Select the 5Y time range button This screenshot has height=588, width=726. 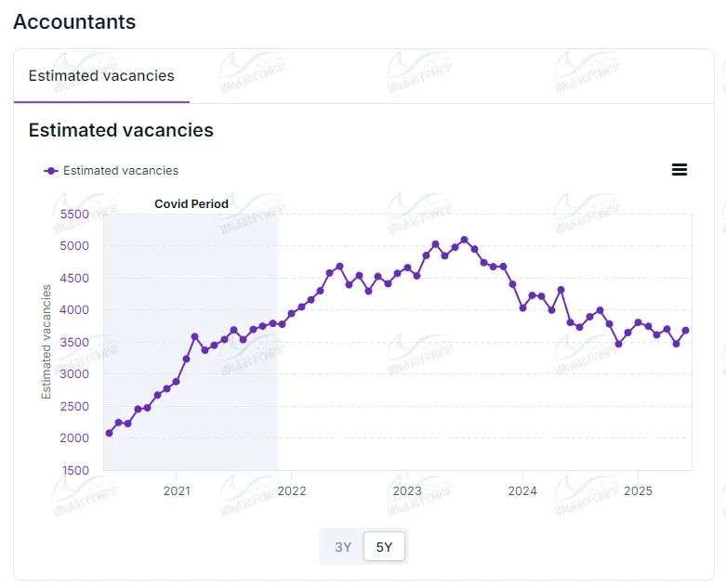[x=384, y=547]
